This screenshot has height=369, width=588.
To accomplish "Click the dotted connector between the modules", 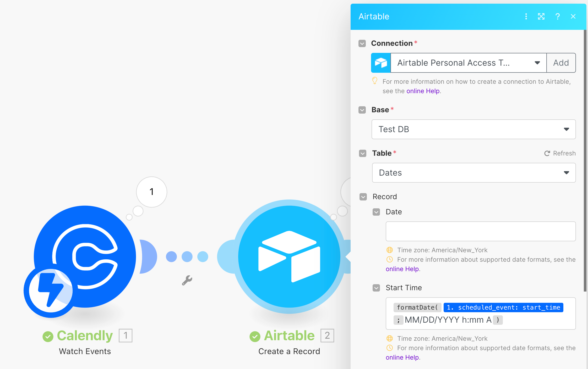I will 187,256.
